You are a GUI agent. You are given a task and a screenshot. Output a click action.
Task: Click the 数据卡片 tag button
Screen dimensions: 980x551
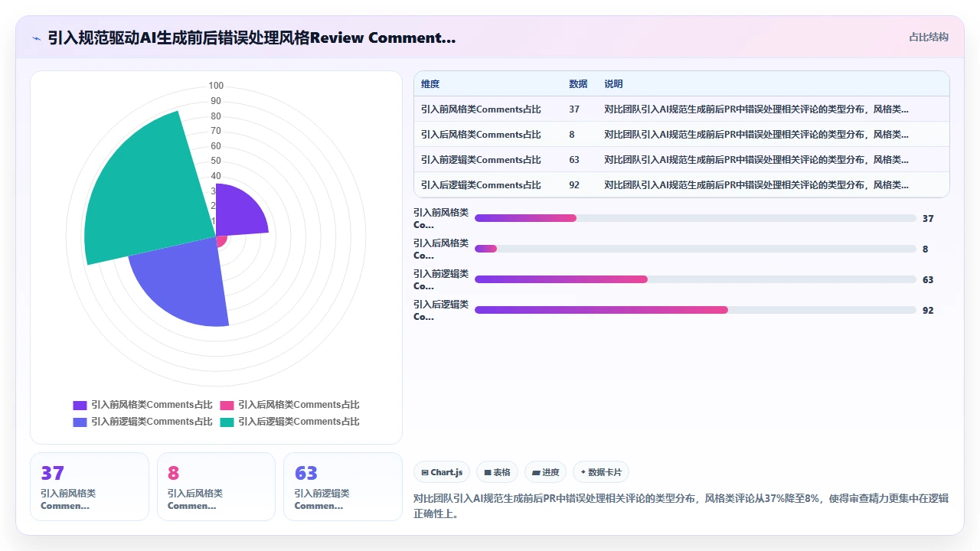coord(601,472)
